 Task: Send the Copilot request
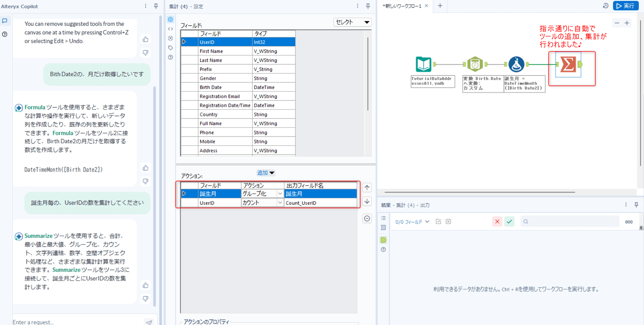point(149,322)
